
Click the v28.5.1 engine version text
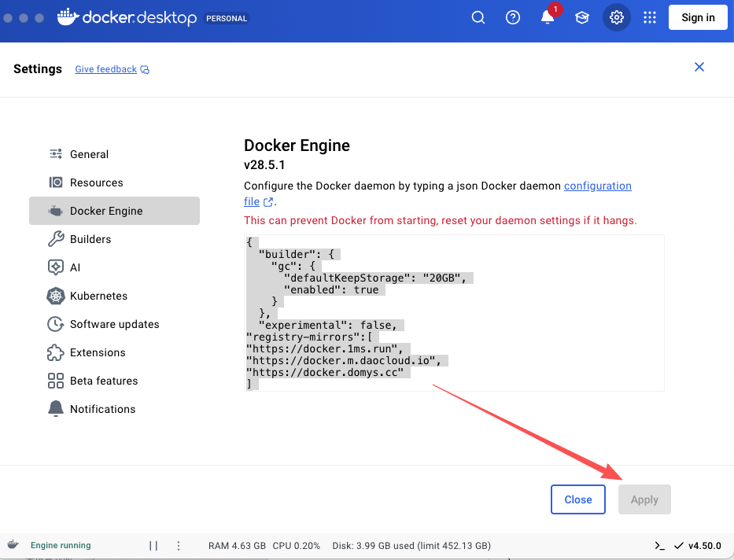click(264, 164)
